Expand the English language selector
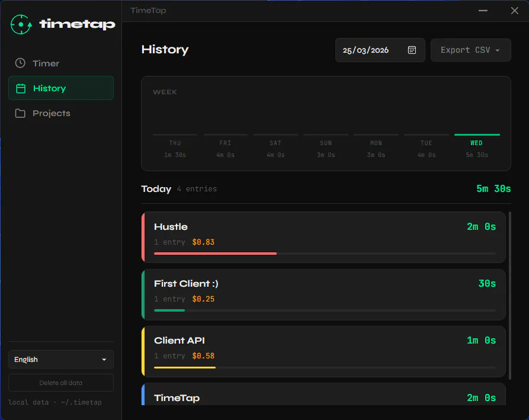 (x=61, y=359)
